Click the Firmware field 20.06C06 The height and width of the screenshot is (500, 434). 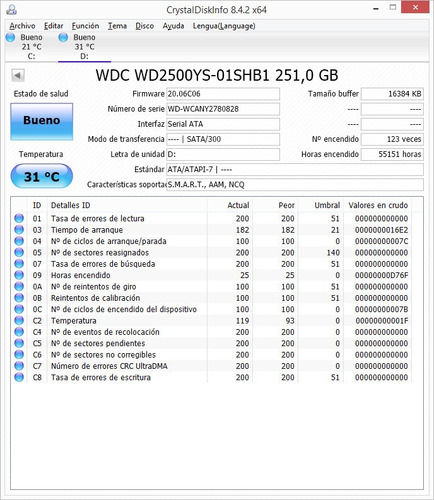(223, 94)
